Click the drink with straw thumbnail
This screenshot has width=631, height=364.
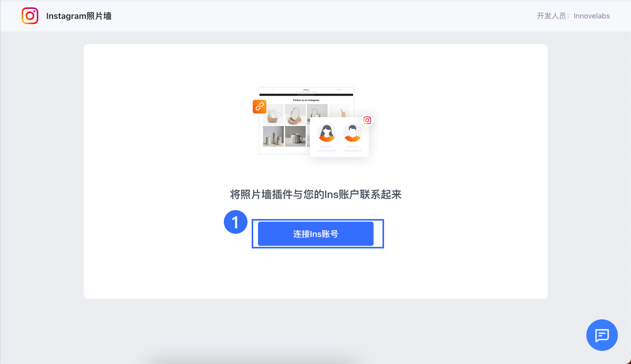340,111
